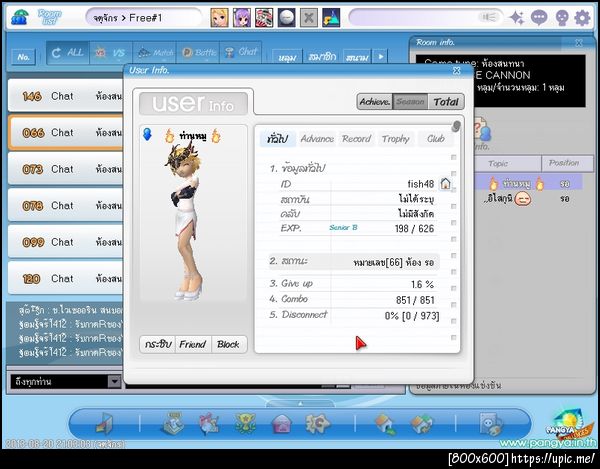Filter rooms by VS mode
600x469 pixels.
click(111, 53)
